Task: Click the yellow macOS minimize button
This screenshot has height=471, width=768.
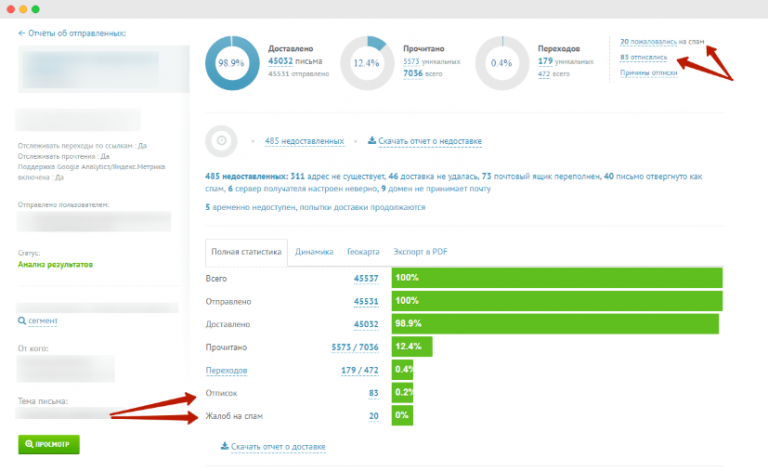Action: [x=23, y=9]
